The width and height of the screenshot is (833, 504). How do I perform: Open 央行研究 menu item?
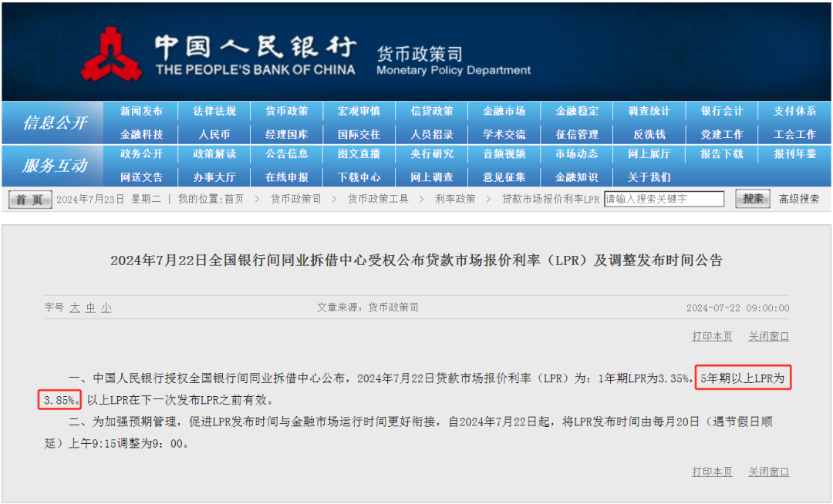coord(432,154)
